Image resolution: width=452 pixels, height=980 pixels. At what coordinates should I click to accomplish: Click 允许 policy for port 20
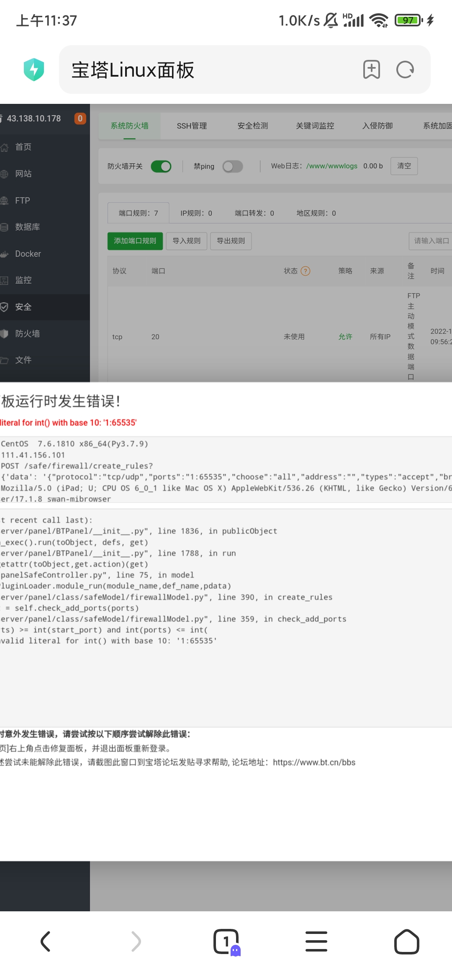pos(345,337)
